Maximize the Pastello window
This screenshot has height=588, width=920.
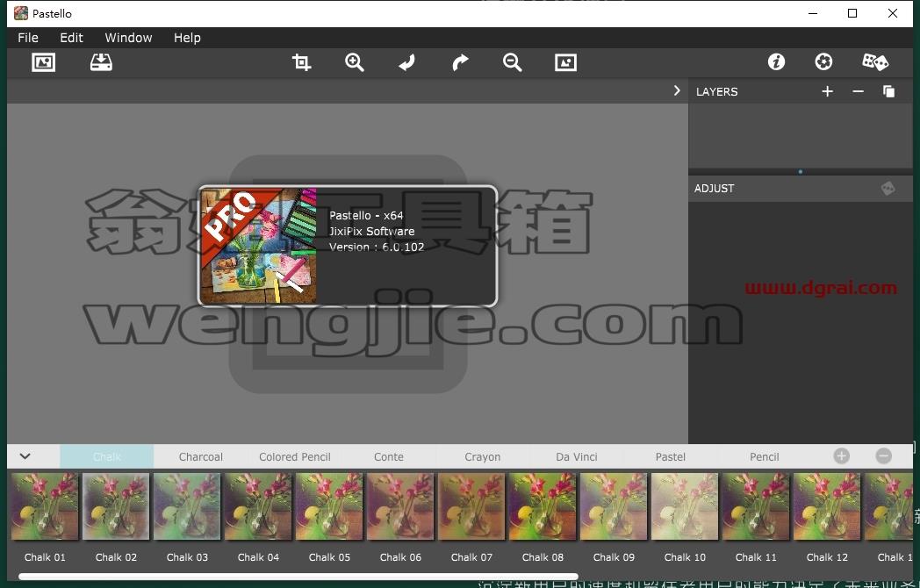click(852, 13)
